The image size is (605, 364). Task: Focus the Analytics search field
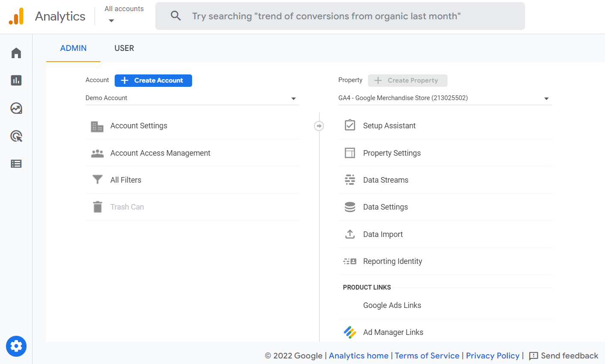pyautogui.click(x=340, y=16)
